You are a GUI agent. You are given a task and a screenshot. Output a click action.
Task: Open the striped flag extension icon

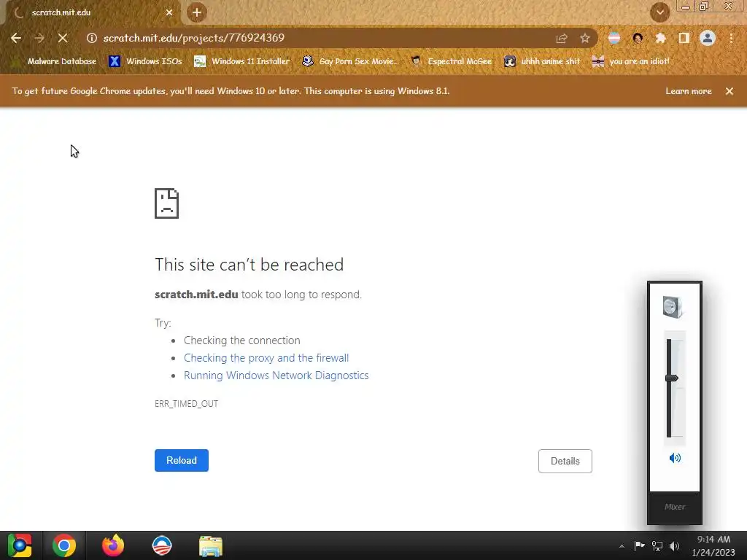[x=614, y=38]
